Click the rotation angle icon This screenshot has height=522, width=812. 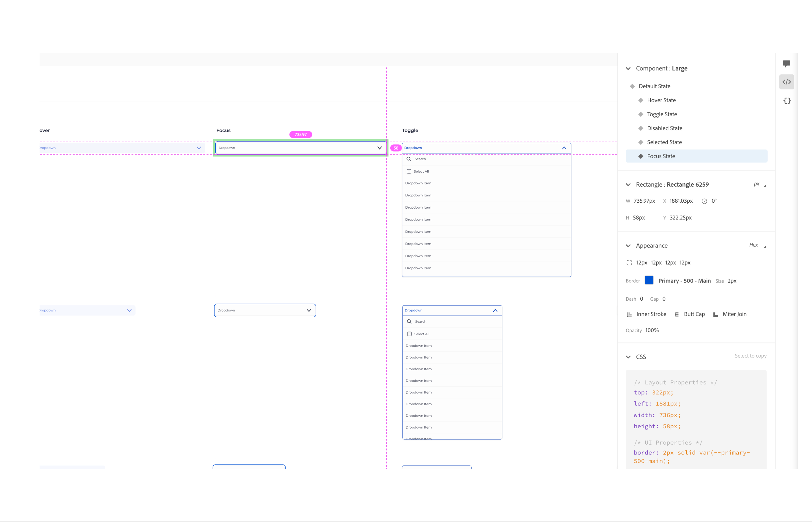tap(704, 201)
